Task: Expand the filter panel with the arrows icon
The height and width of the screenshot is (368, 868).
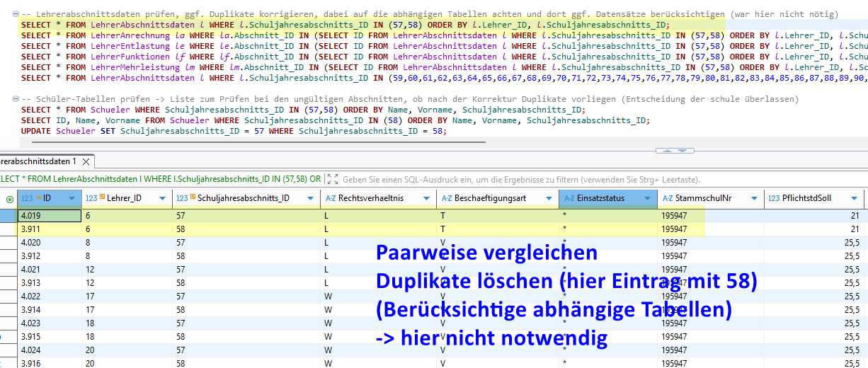Action: (x=333, y=180)
